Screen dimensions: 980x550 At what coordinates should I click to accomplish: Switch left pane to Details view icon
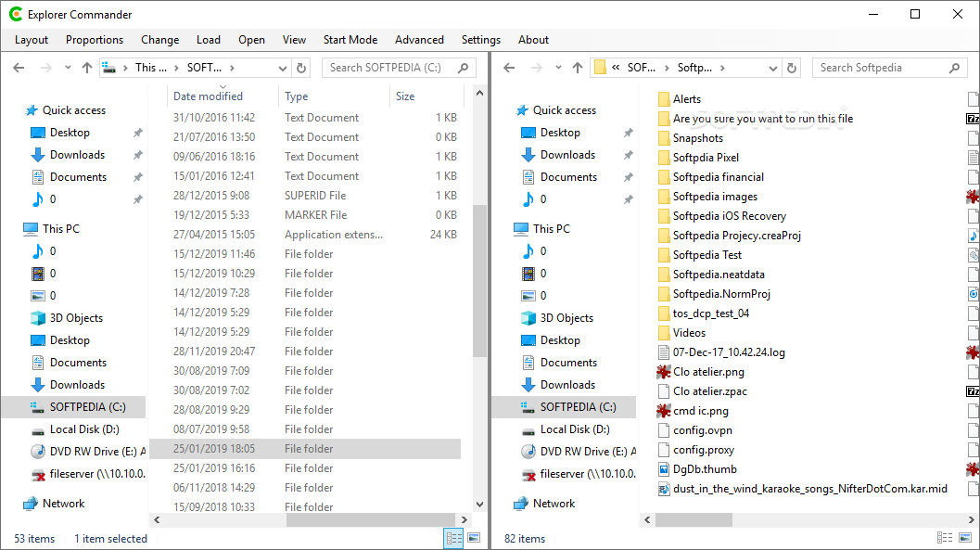[x=453, y=538]
